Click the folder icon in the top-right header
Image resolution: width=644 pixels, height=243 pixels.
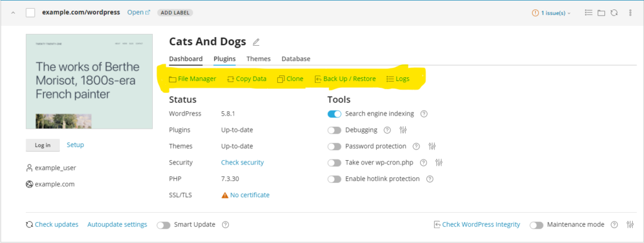click(x=601, y=13)
